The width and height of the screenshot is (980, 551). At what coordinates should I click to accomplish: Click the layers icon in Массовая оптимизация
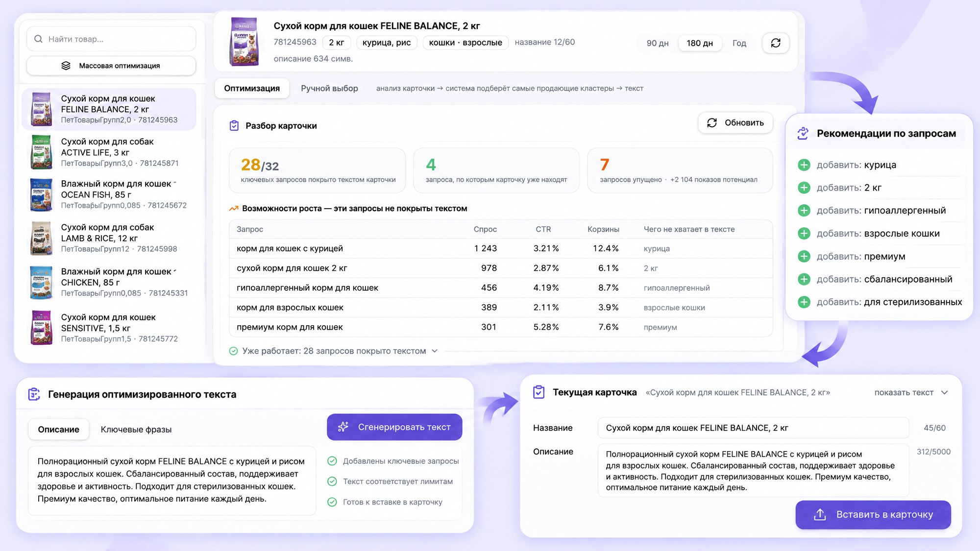click(x=66, y=66)
